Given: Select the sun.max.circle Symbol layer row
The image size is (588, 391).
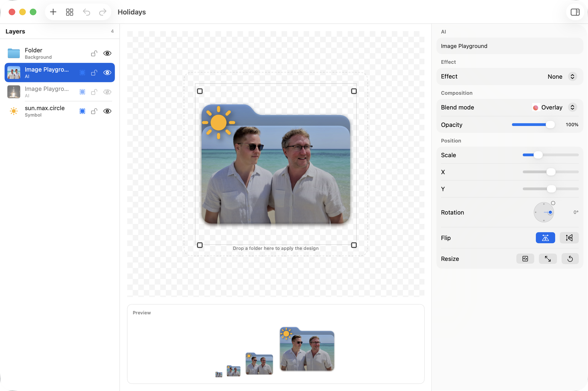Looking at the screenshot, I should (60, 111).
